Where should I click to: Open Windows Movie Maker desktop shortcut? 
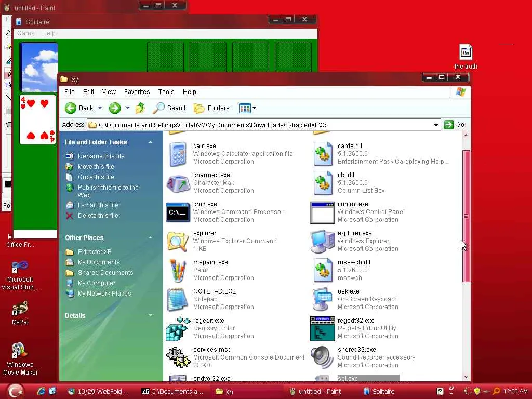[20, 358]
